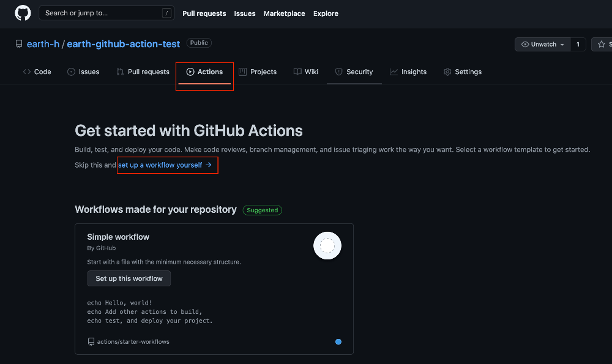Switch to the Projects tab
Screen dimensions: 612x364
pyautogui.click(x=258, y=72)
